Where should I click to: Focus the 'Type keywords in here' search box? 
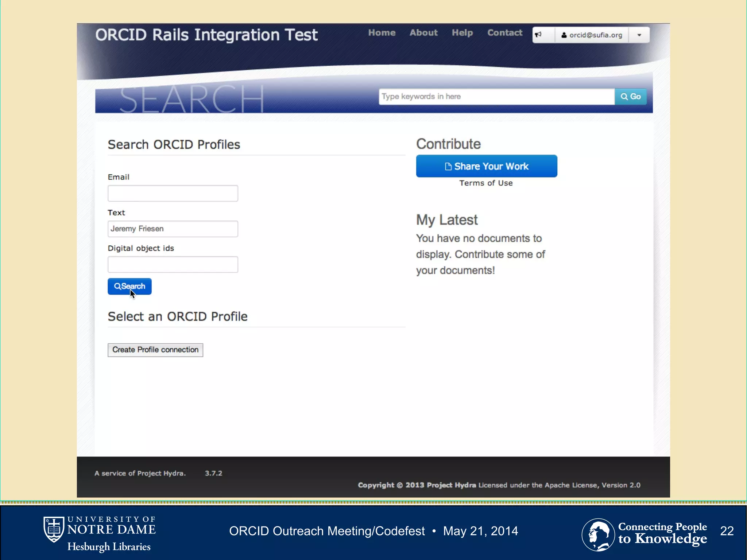click(x=497, y=97)
